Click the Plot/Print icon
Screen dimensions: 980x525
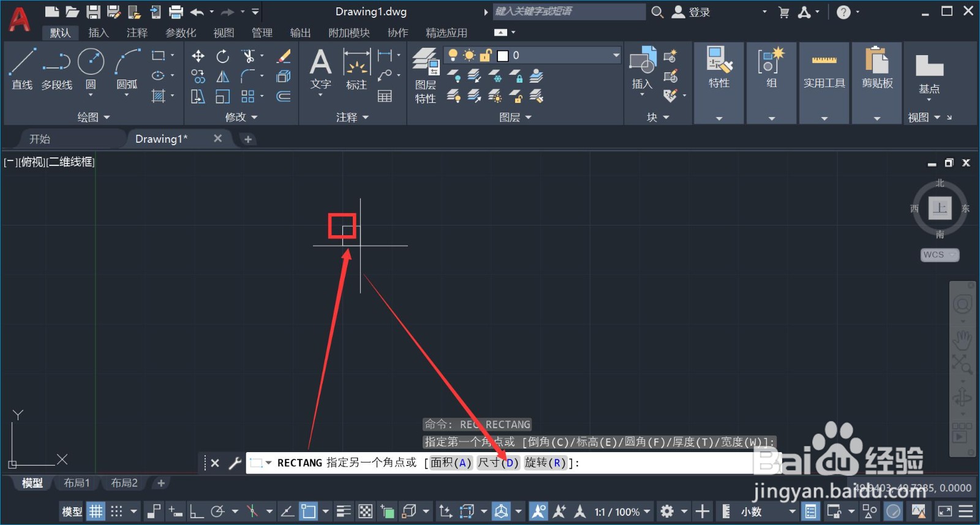pyautogui.click(x=176, y=12)
